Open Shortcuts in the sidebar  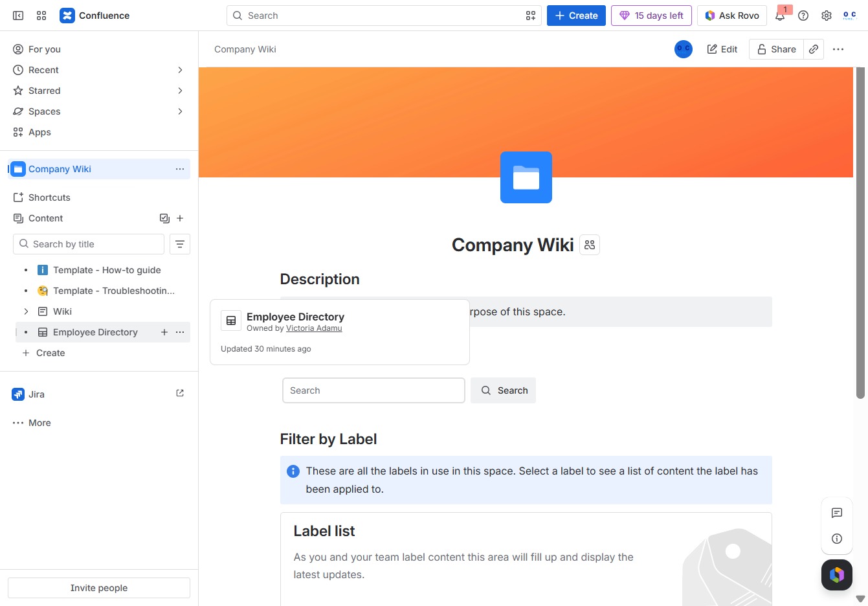pos(99,197)
